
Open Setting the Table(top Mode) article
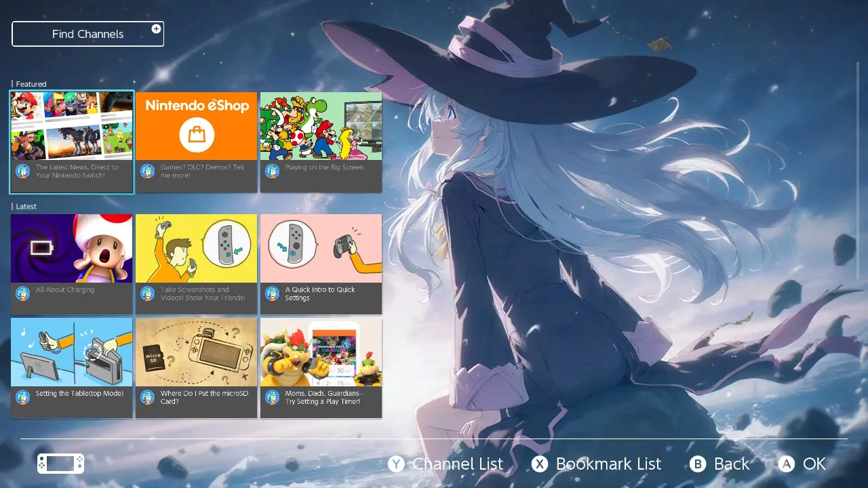[72, 367]
